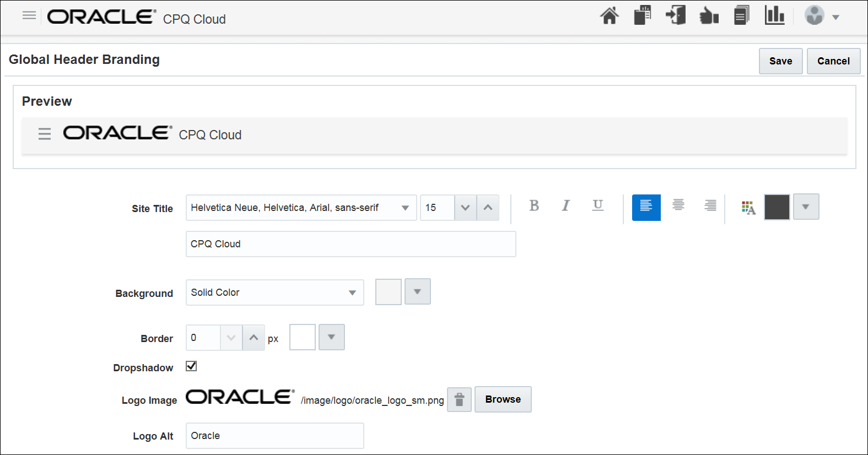Screen dimensions: 868x455
Task: Open the Site Title color dropdown arrow
Action: 806,207
